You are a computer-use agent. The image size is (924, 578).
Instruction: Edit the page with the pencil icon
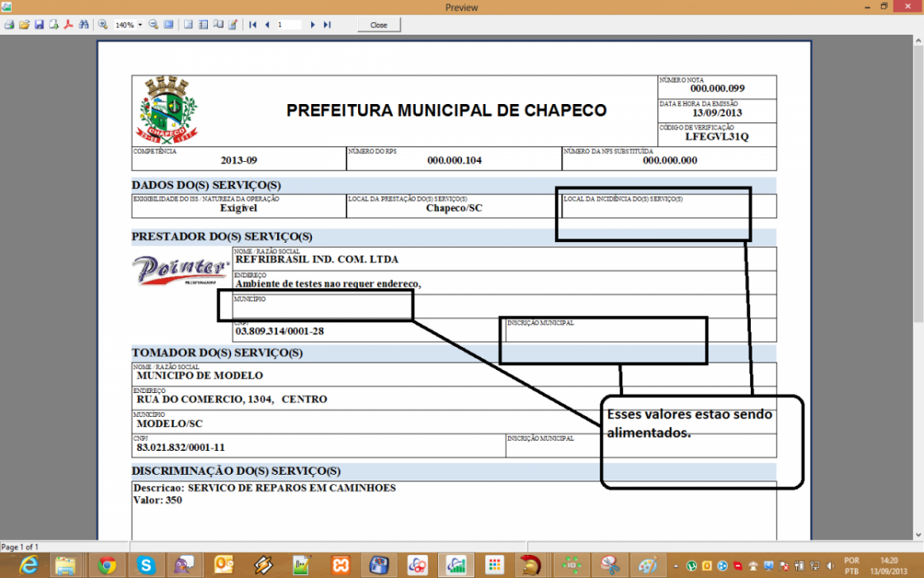click(x=233, y=25)
